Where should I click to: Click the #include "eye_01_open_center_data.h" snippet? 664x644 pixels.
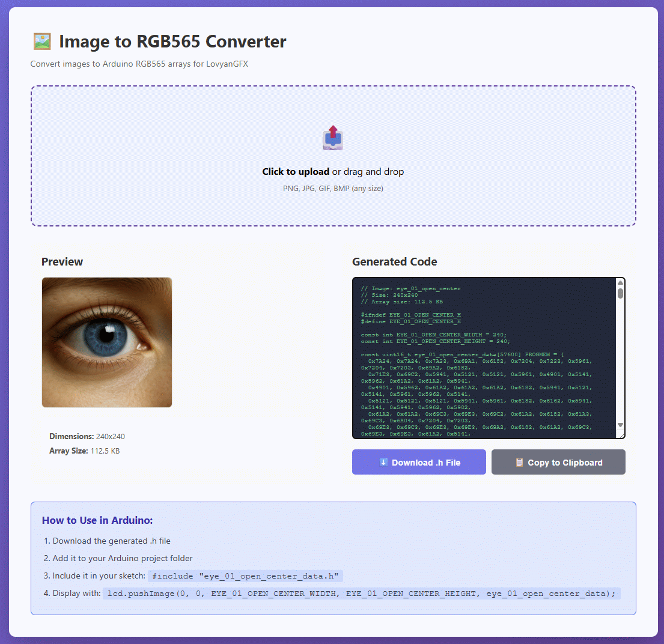(246, 576)
